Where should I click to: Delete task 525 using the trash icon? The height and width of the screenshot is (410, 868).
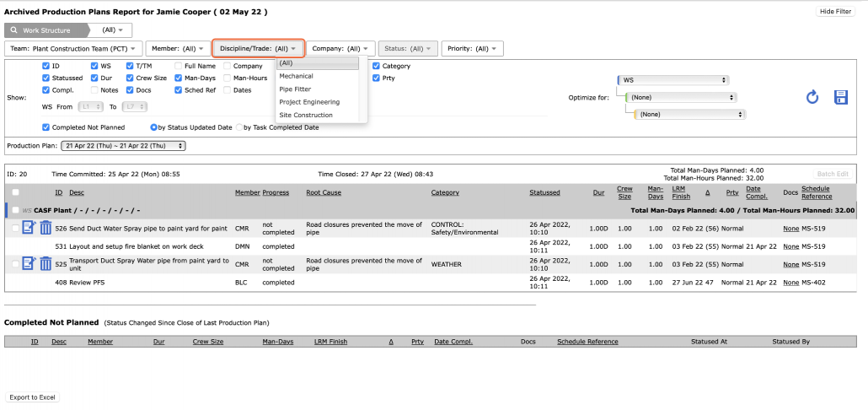(46, 264)
